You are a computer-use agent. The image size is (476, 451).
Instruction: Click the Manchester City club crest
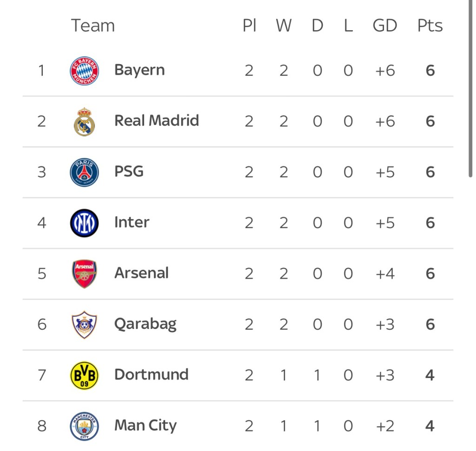84,425
